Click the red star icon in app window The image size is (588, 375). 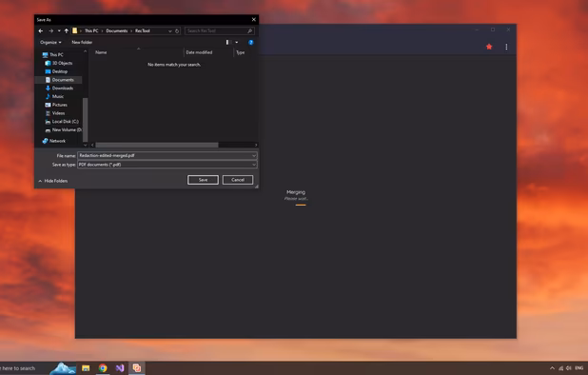point(489,47)
